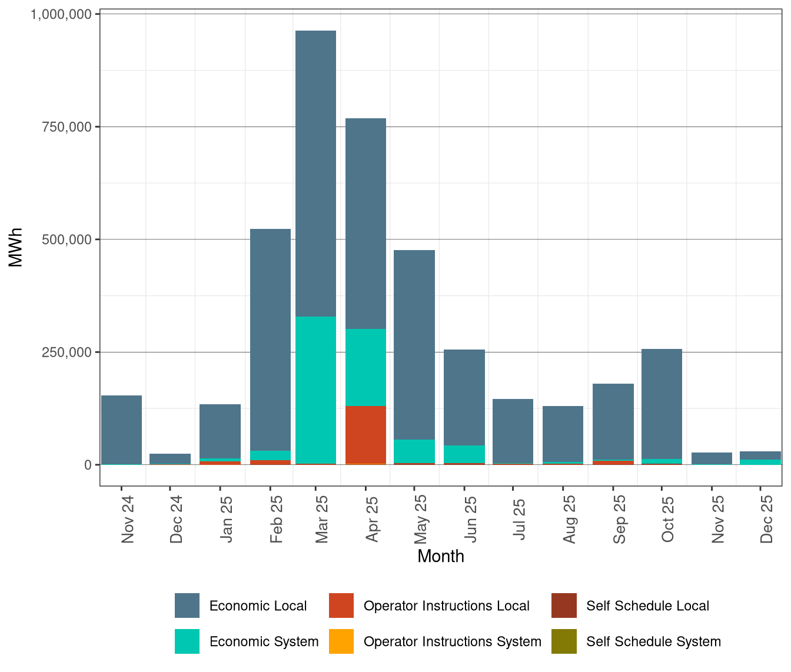The image size is (791, 672).
Task: Click the Month axis title
Action: pyautogui.click(x=440, y=557)
